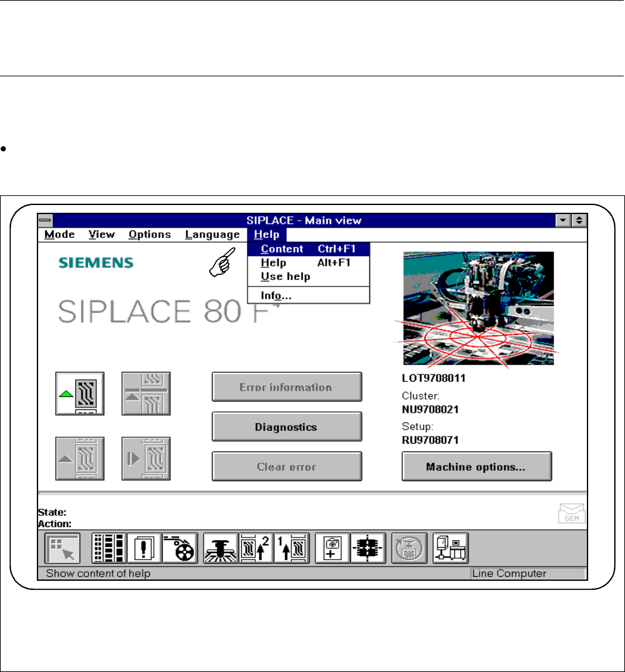Click the SIPLACE - Main view title bar
This screenshot has height=672, width=625.
(x=304, y=221)
